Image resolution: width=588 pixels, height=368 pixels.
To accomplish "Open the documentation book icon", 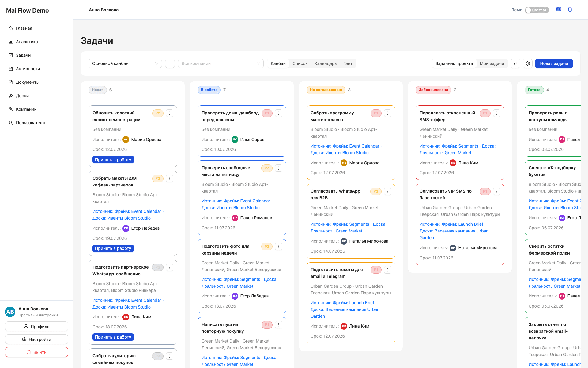I will (x=558, y=10).
